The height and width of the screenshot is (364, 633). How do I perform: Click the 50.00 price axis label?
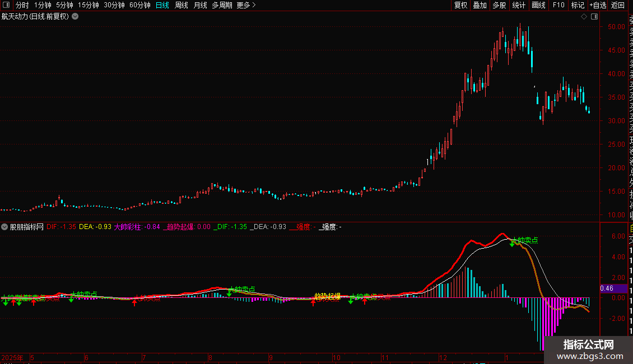point(616,27)
